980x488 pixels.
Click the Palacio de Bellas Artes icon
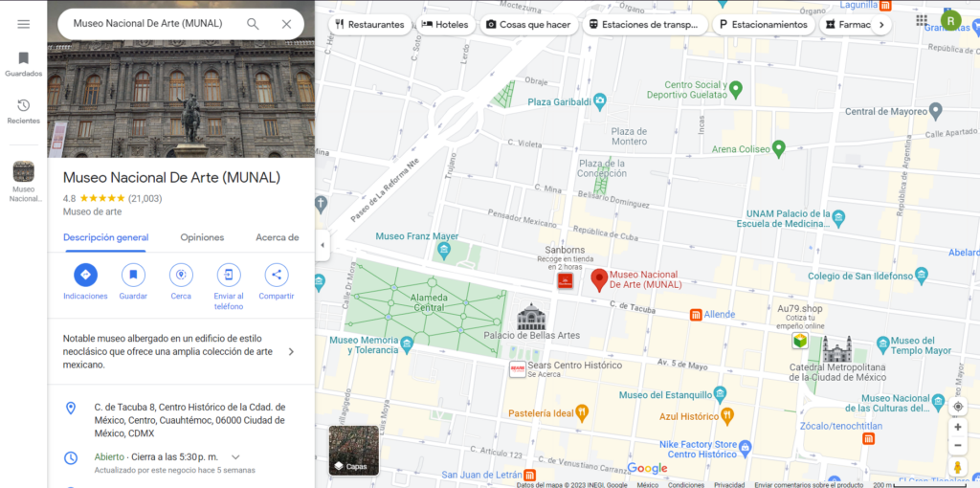pyautogui.click(x=531, y=317)
